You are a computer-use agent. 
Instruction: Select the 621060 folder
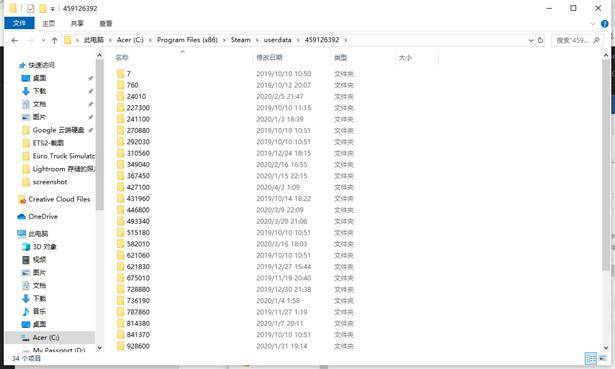(133, 255)
